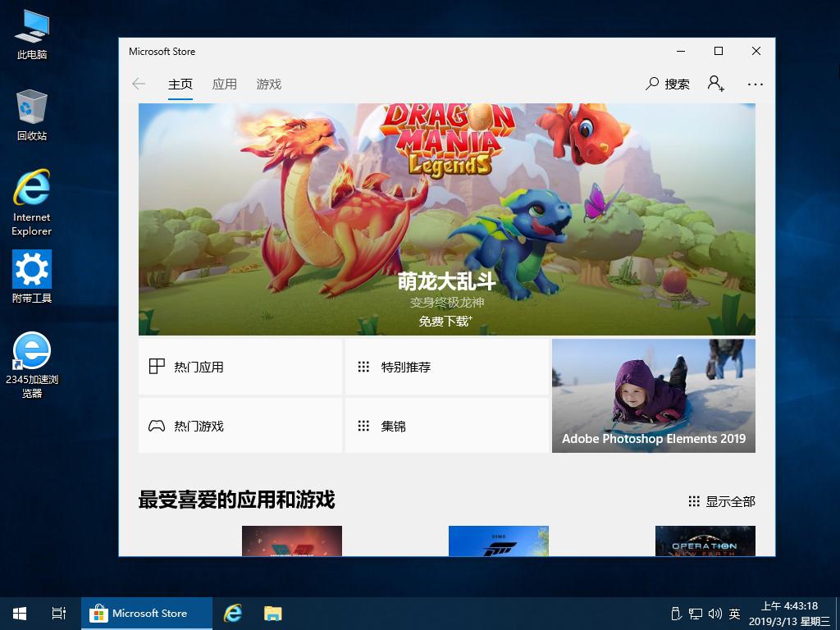Open the 主页 tab
This screenshot has width=840, height=630.
[x=180, y=84]
